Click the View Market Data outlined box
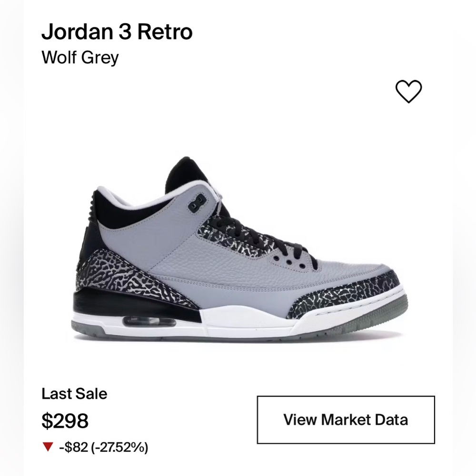 click(x=346, y=419)
